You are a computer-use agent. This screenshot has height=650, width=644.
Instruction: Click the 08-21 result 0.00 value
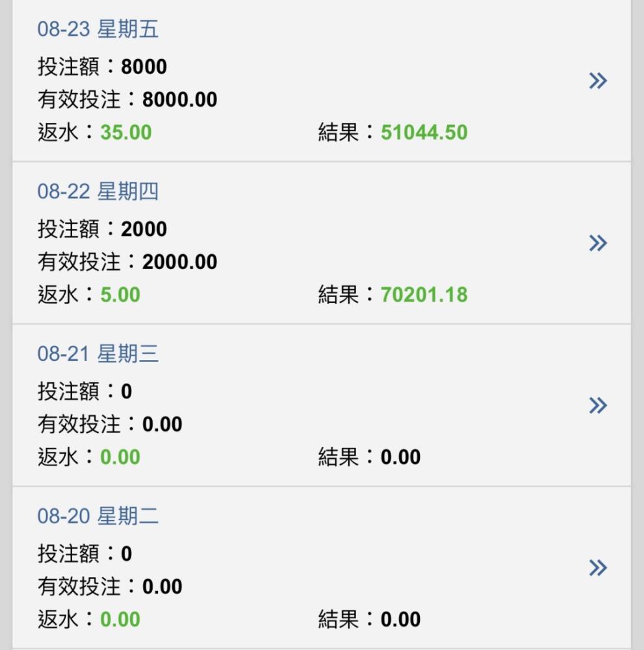400,457
